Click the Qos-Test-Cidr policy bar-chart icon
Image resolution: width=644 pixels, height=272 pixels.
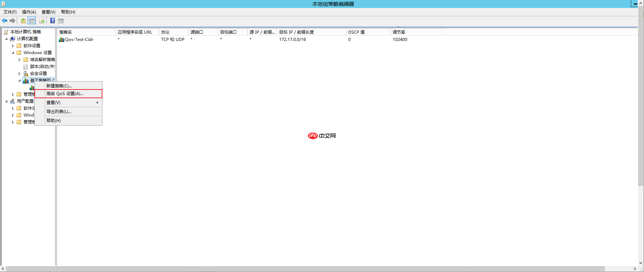(x=61, y=40)
